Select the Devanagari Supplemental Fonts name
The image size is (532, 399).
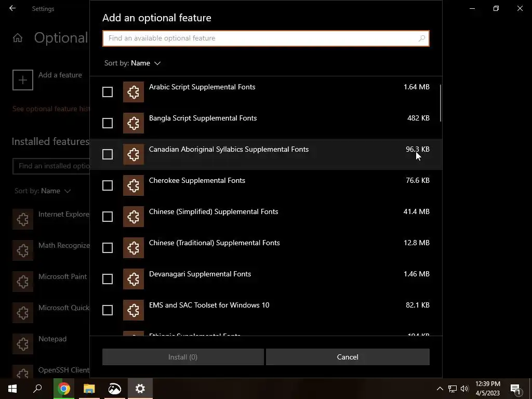(200, 274)
